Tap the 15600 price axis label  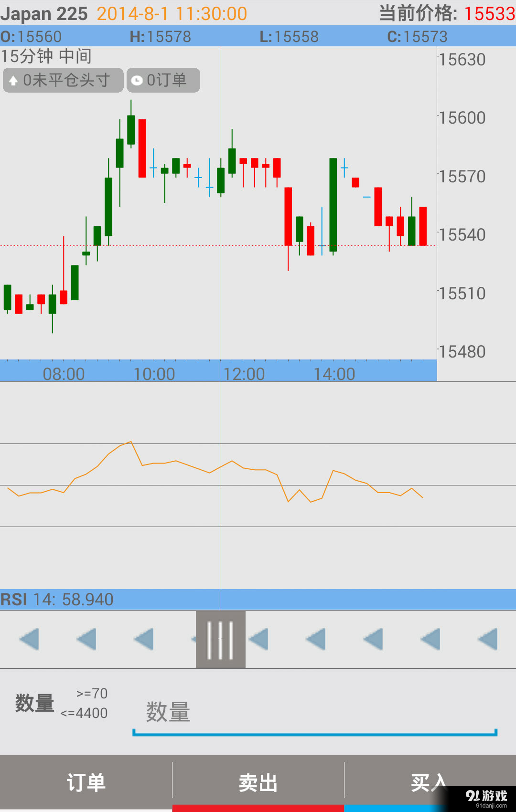[462, 118]
